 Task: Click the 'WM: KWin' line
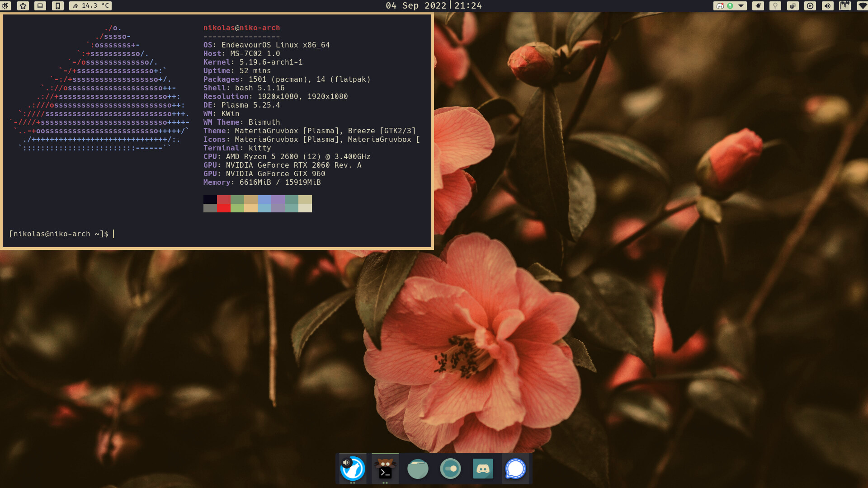coord(221,114)
